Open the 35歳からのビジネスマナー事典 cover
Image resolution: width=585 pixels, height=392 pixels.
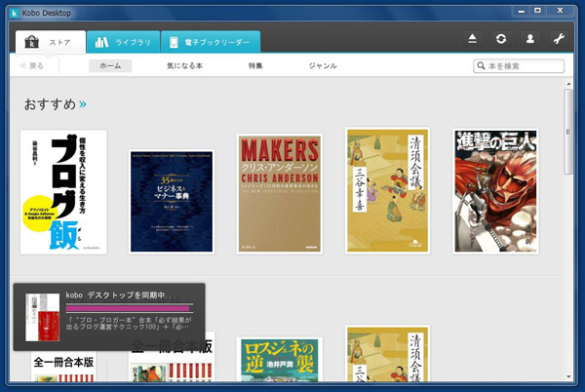point(172,202)
